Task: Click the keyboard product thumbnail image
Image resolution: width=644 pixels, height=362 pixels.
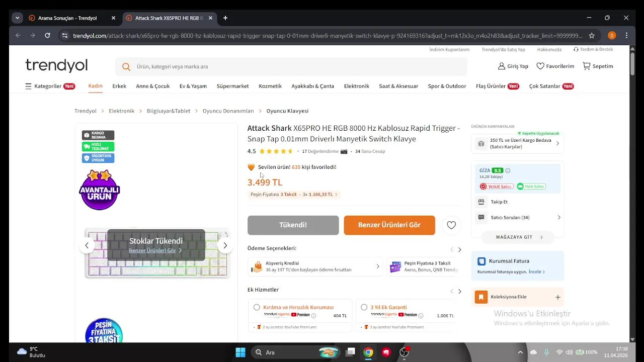Action: coord(156,253)
